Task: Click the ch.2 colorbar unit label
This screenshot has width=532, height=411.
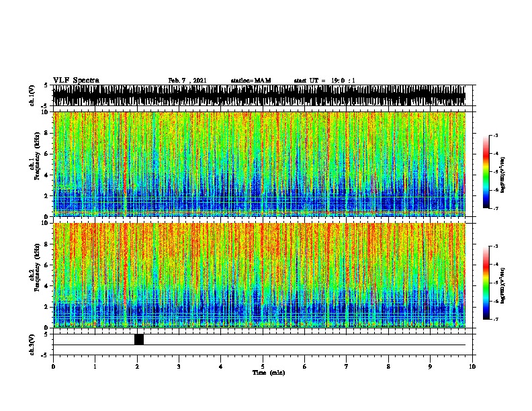Action: (503, 285)
